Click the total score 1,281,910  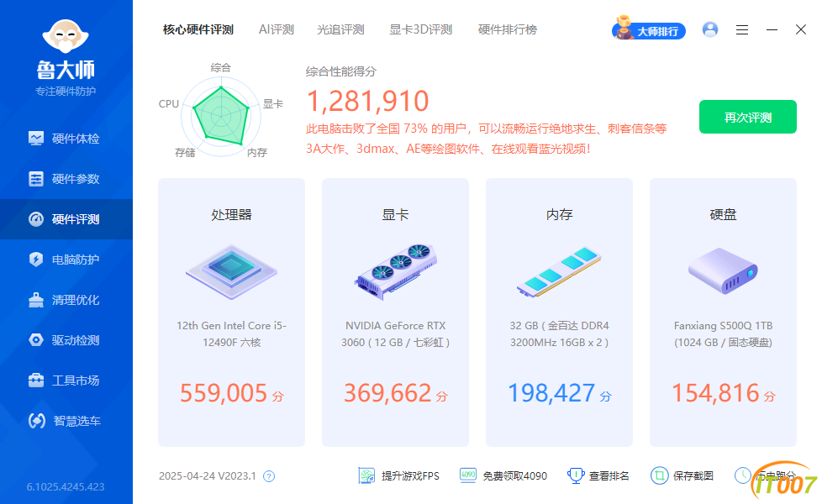click(x=367, y=101)
